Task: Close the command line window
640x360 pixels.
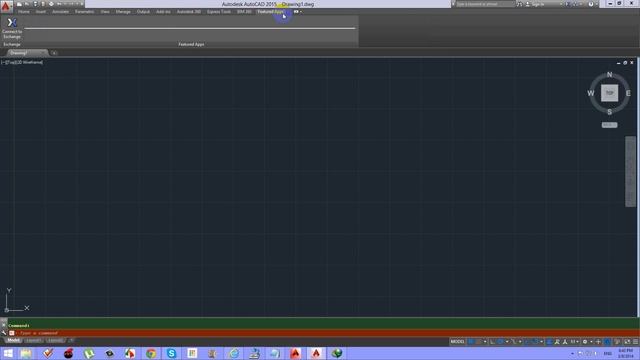Action: (x=4, y=325)
